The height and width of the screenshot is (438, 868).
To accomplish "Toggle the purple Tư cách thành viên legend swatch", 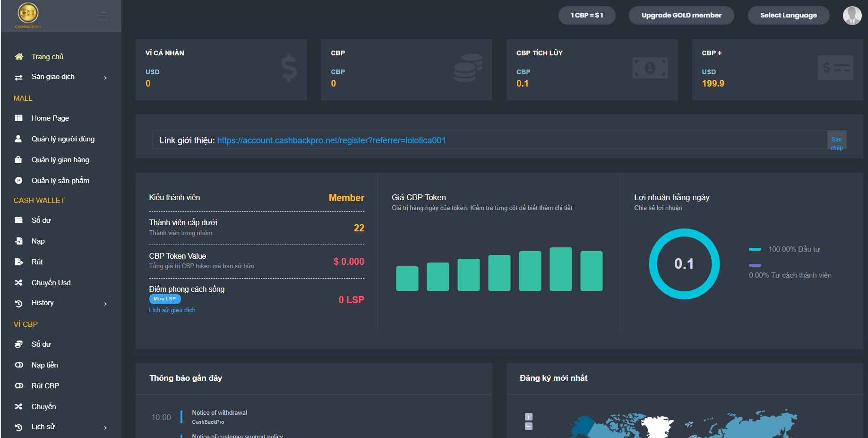I will pos(755,265).
